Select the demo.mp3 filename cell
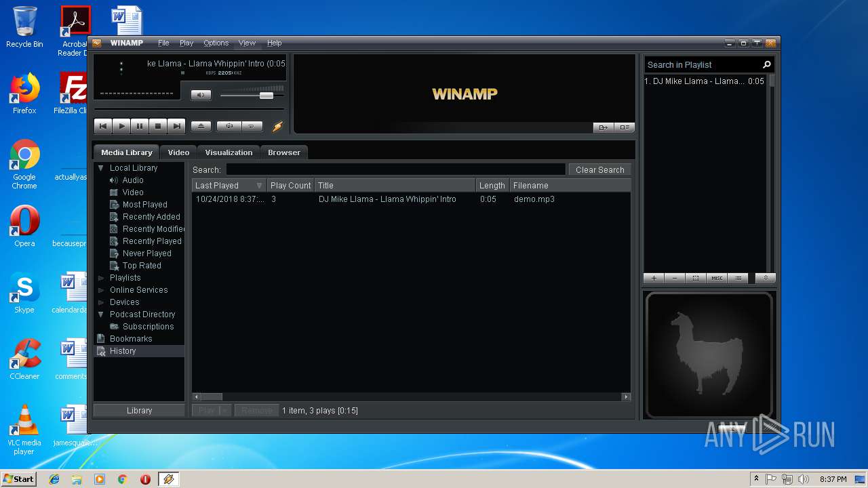 point(534,199)
